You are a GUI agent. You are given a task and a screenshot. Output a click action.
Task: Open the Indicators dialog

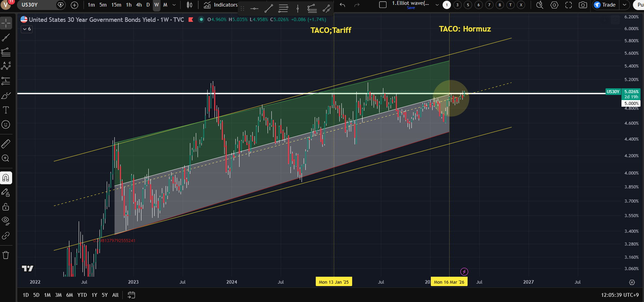click(x=221, y=5)
